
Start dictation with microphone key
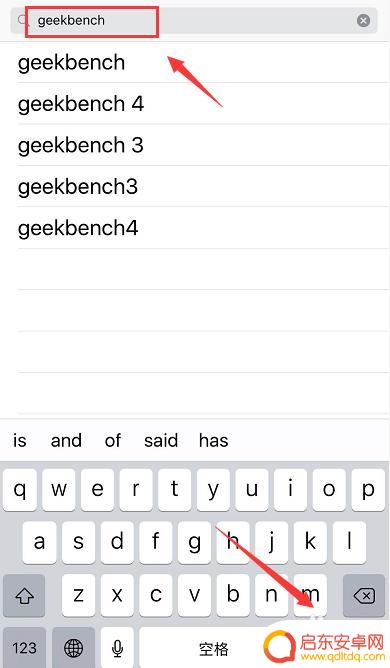click(x=117, y=648)
